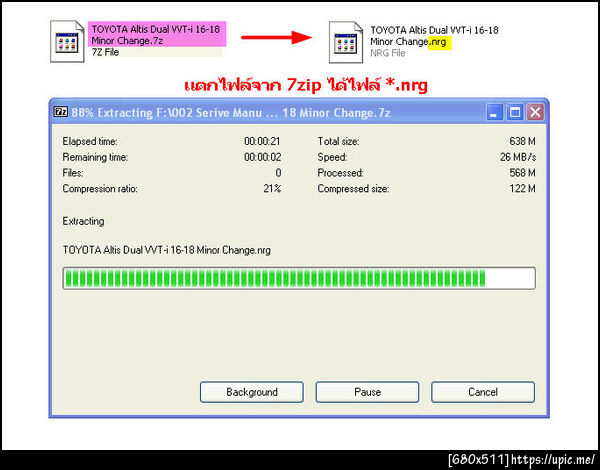This screenshot has height=470, width=600.
Task: Click the Files count value 0
Action: pyautogui.click(x=278, y=173)
